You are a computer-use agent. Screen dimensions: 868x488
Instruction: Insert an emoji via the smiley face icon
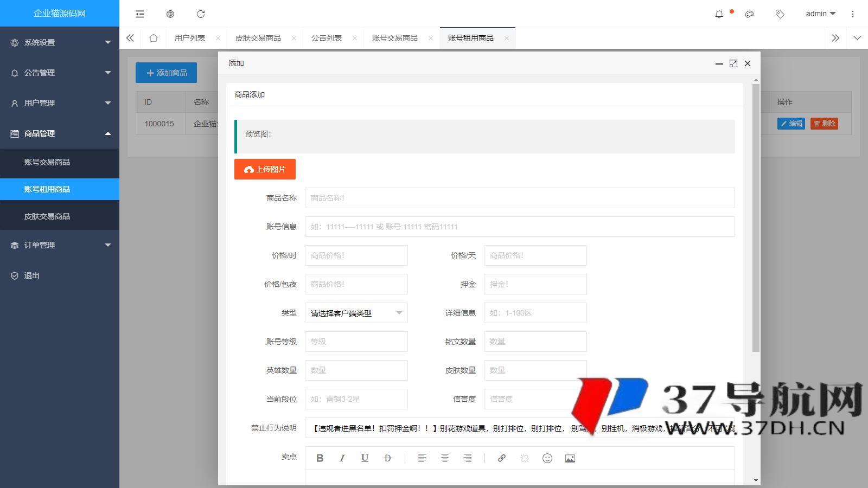[547, 458]
